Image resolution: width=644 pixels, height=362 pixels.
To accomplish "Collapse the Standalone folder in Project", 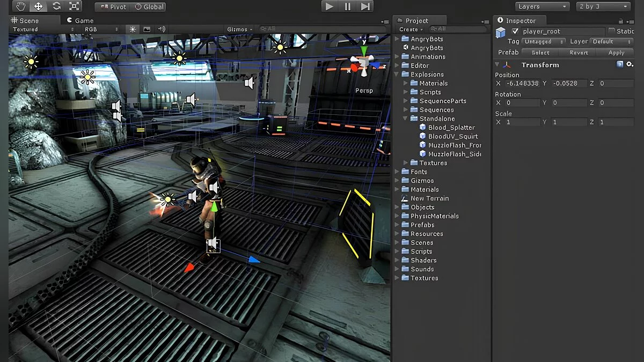I will (x=406, y=119).
